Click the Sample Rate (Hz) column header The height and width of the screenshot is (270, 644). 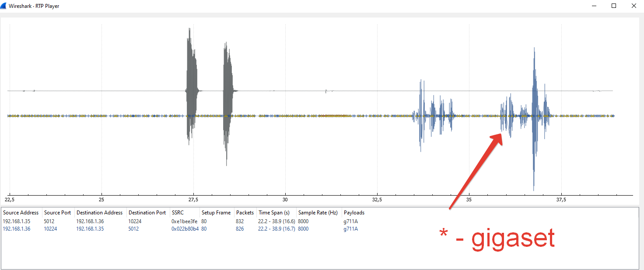(x=318, y=213)
